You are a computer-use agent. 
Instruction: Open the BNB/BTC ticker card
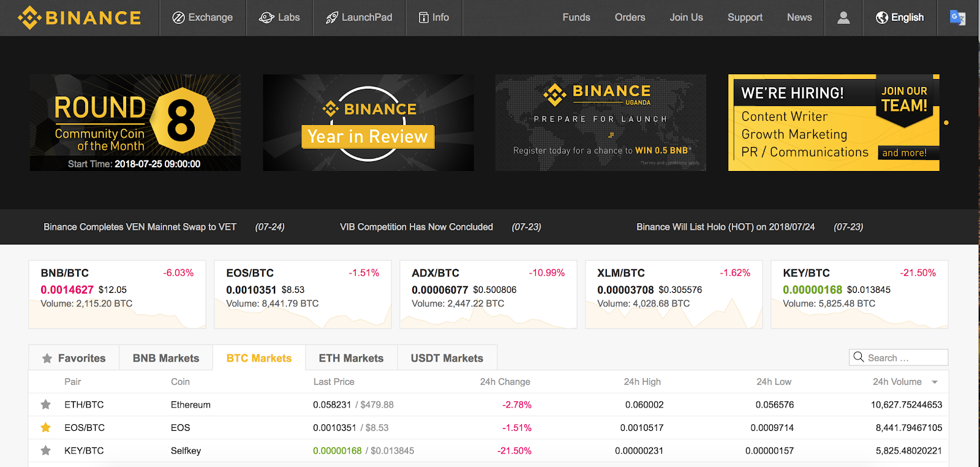(117, 294)
